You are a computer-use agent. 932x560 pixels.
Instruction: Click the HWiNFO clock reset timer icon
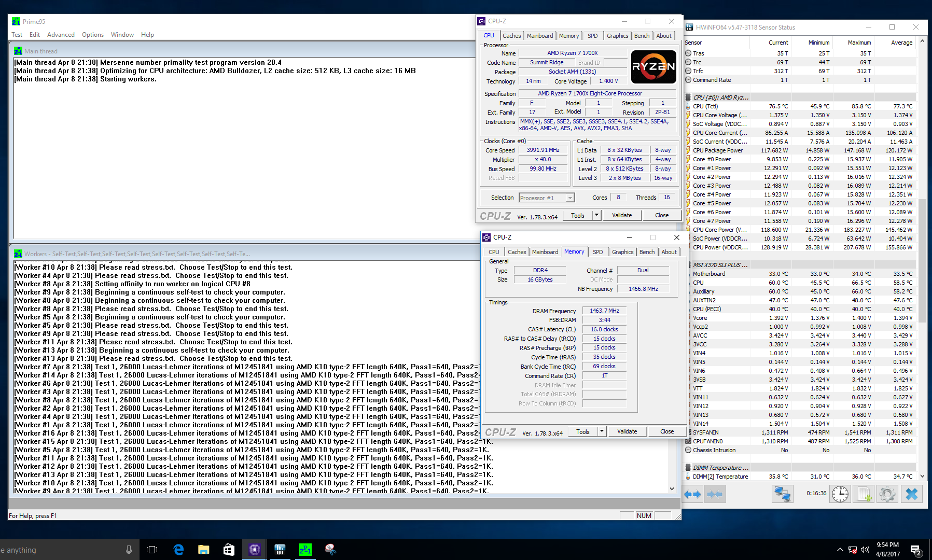840,494
